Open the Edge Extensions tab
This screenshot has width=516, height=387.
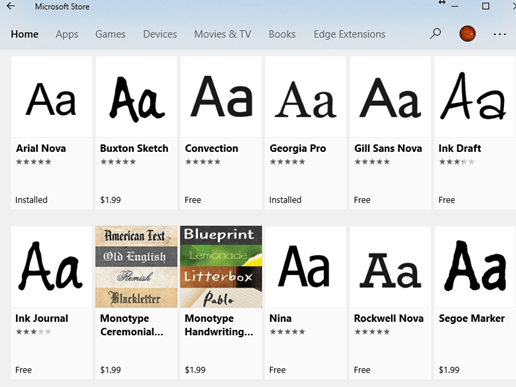coord(349,34)
